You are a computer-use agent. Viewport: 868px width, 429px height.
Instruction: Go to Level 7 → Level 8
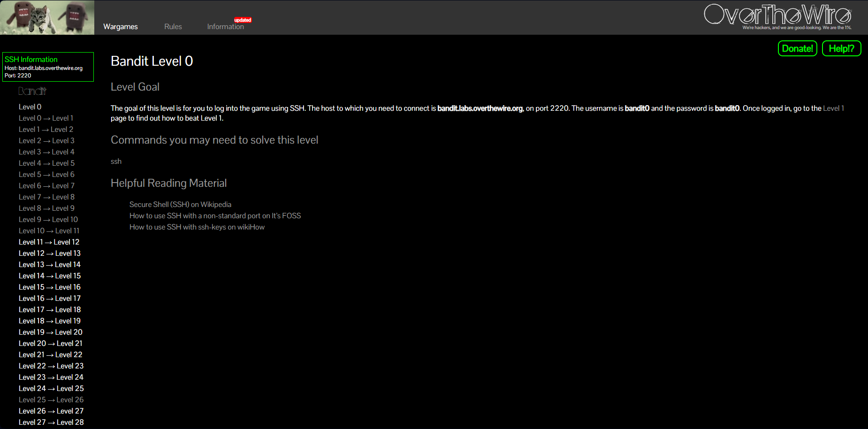click(46, 197)
